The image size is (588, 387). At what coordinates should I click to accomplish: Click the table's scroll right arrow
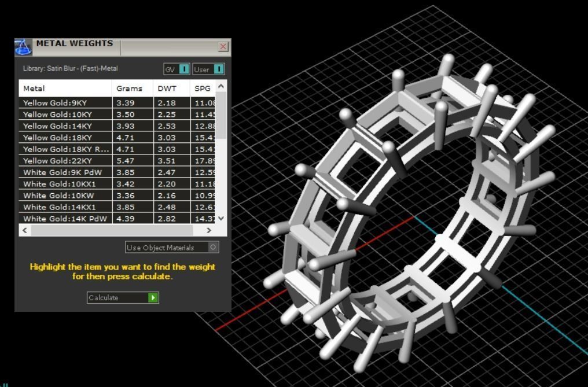pos(209,230)
